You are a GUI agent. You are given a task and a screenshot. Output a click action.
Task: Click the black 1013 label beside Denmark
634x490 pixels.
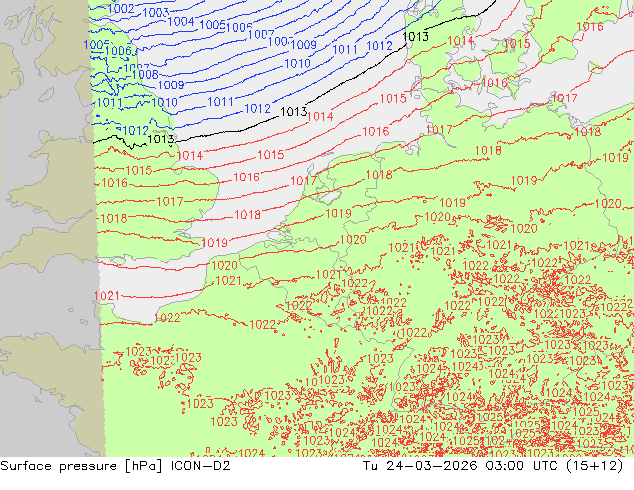[x=416, y=36]
